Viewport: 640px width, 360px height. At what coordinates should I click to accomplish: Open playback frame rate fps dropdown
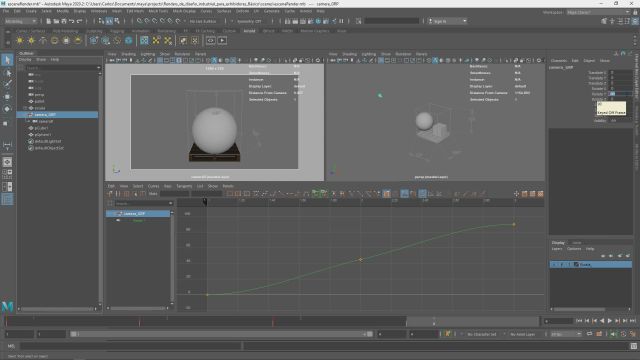pyautogui.click(x=566, y=334)
